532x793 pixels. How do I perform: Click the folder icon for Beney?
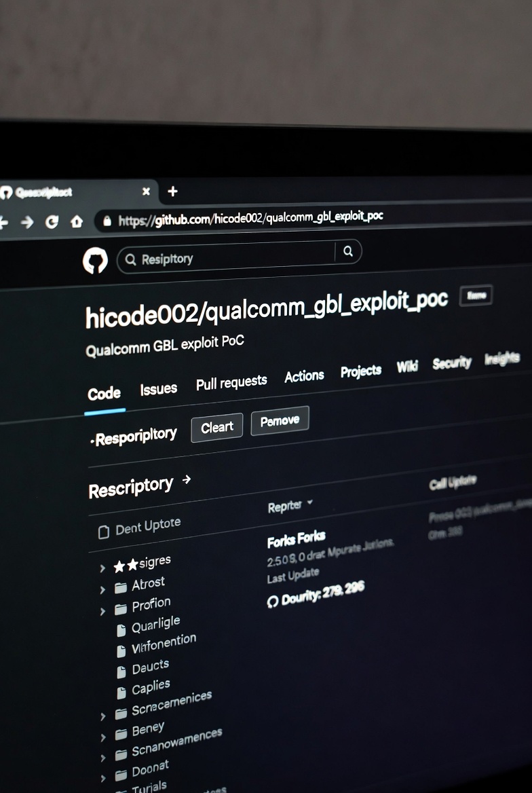pyautogui.click(x=121, y=735)
